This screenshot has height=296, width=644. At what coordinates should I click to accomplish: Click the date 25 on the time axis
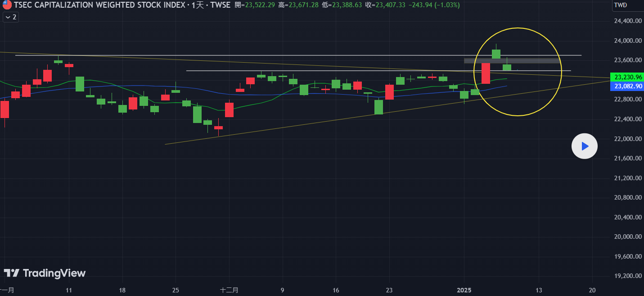(176, 290)
